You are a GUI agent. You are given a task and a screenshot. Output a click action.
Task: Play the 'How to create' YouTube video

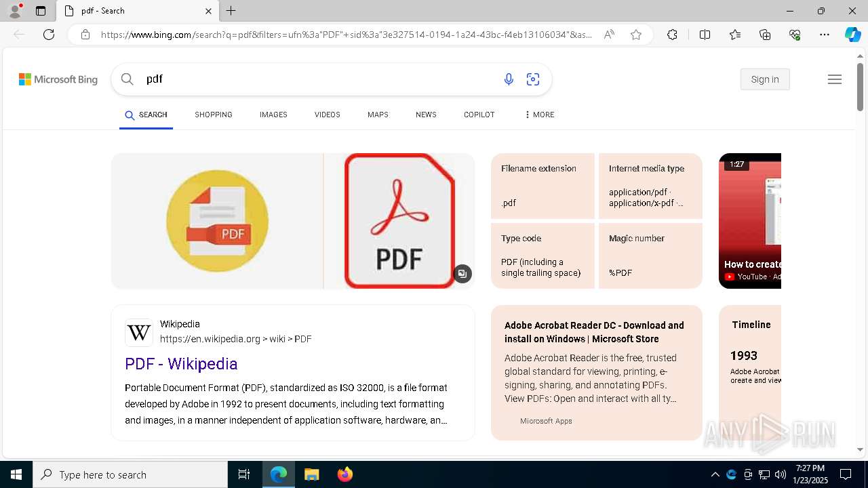(750, 221)
